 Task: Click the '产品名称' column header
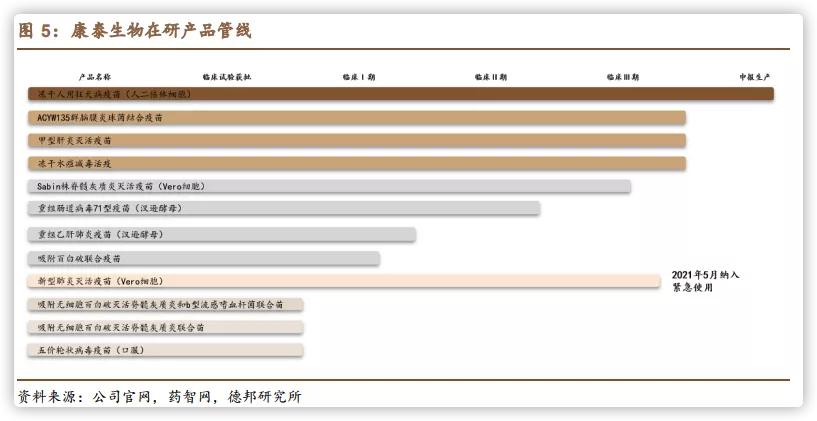pyautogui.click(x=95, y=77)
